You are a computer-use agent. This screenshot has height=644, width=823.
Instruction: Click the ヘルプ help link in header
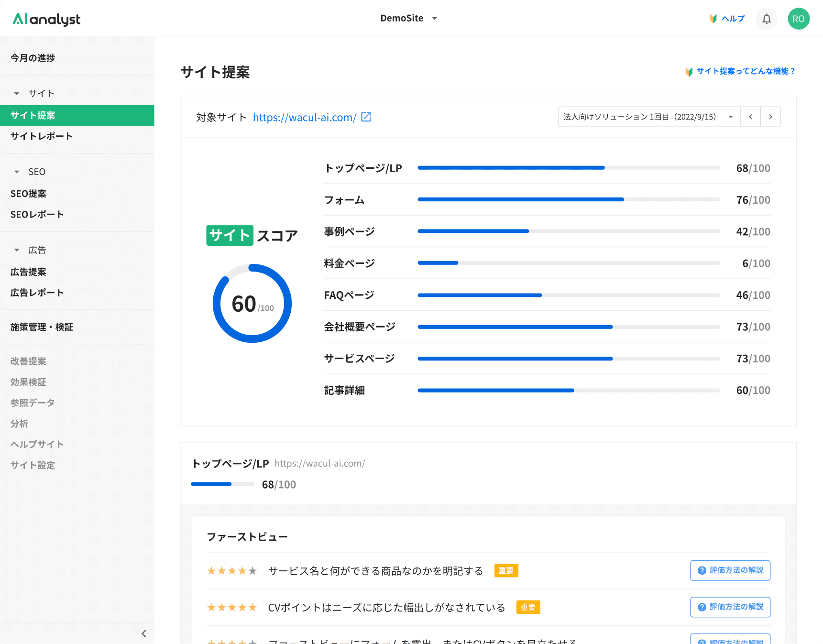727,19
